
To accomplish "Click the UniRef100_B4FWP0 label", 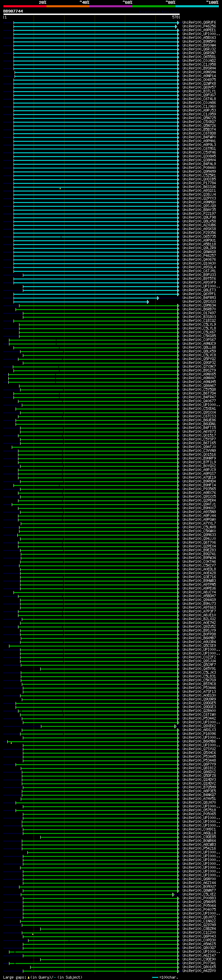I will 199,137.
